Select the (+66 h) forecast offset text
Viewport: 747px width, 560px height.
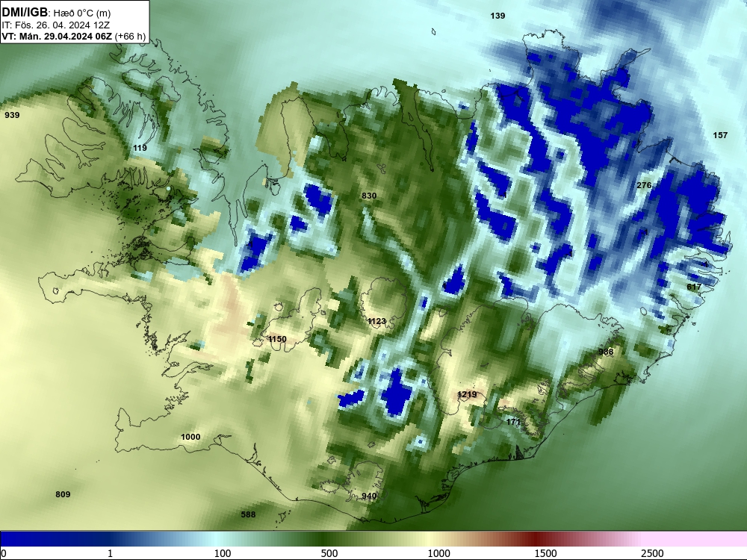(130, 37)
